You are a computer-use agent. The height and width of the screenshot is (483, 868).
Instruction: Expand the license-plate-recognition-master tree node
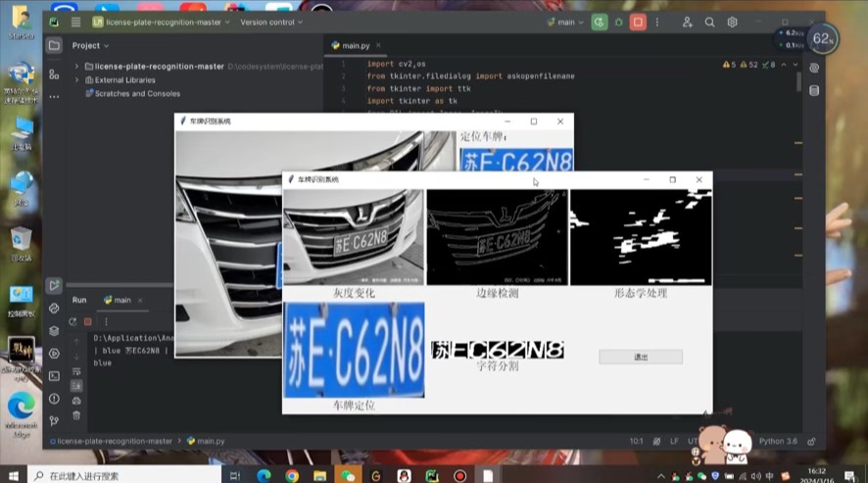tap(77, 67)
